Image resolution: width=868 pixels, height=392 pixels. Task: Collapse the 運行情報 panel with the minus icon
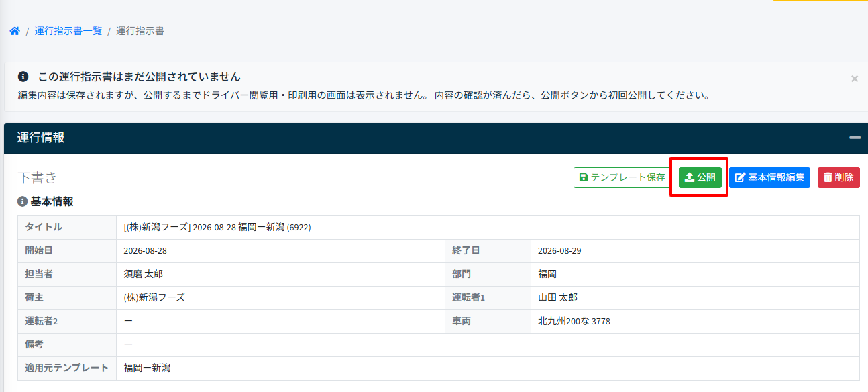855,138
